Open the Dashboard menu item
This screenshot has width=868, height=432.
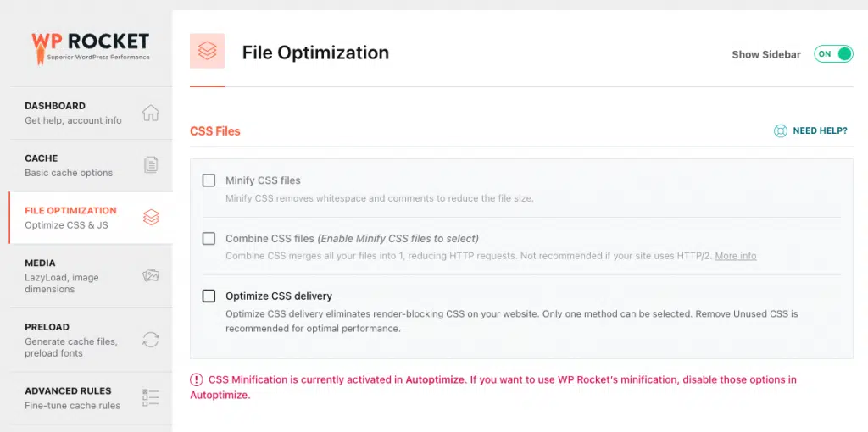pyautogui.click(x=92, y=113)
